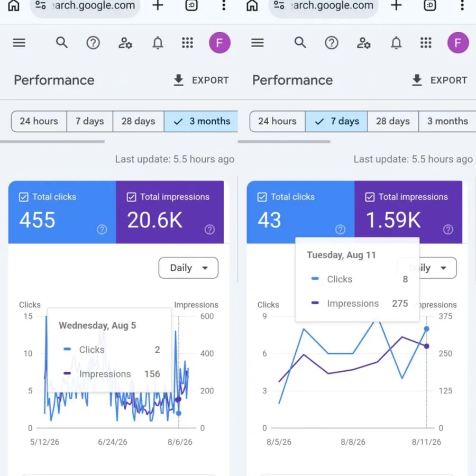476x476 pixels.
Task: Toggle Total impressions checkbox showing 1.59K
Action: tap(370, 197)
